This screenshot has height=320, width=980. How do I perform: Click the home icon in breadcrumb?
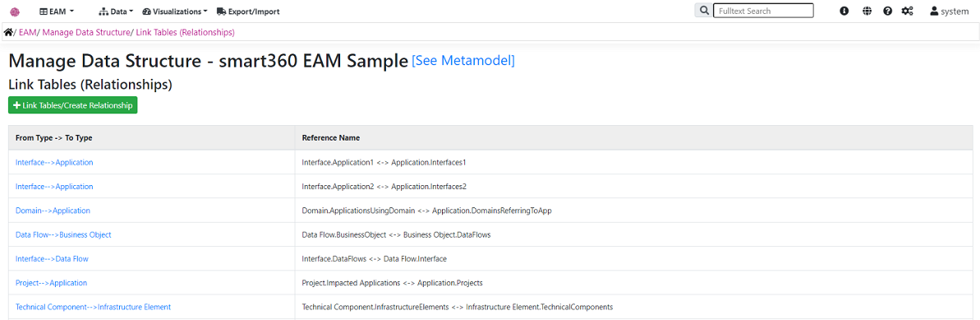[x=8, y=32]
